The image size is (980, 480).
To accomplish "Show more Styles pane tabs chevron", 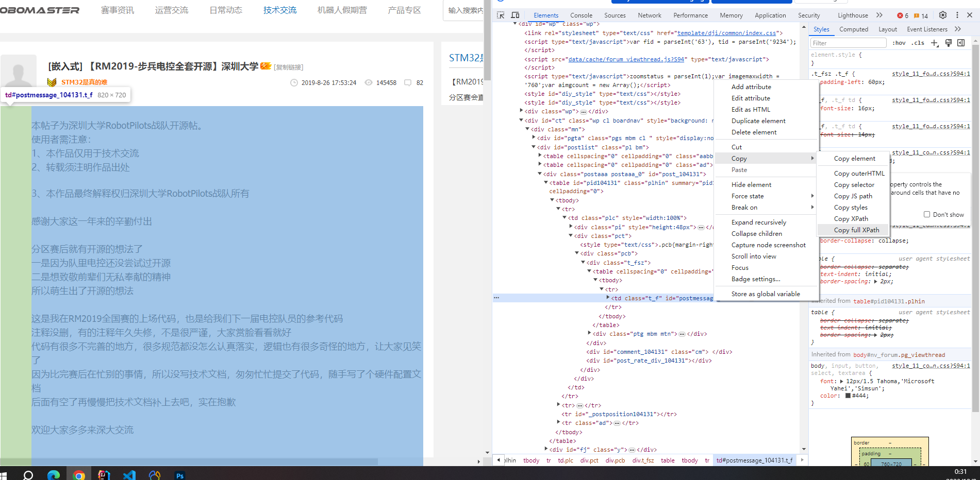I will click(958, 29).
